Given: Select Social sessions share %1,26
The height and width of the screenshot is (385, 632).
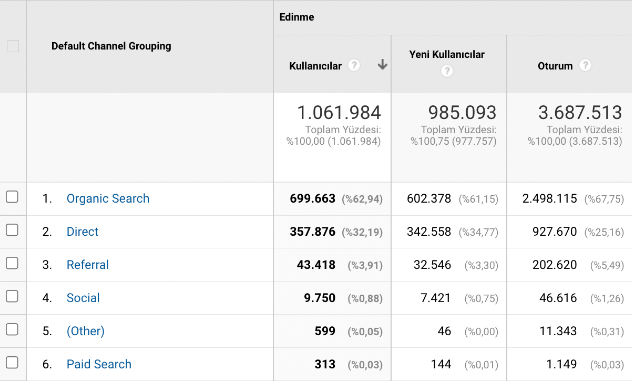Looking at the screenshot, I should pos(607,298).
